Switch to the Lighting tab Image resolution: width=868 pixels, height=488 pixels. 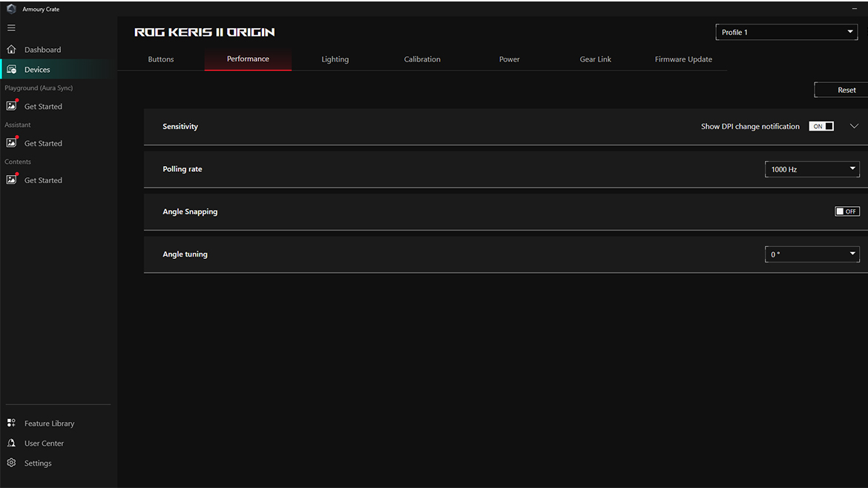coord(335,59)
